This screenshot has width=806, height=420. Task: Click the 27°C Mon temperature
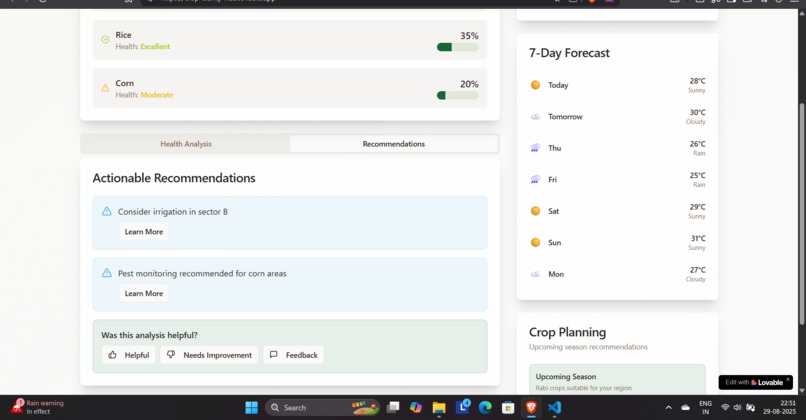(698, 270)
